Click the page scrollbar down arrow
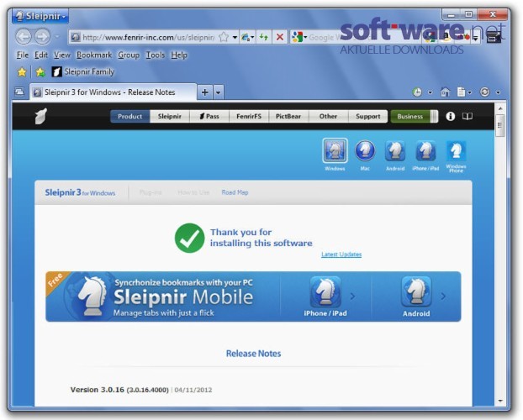This screenshot has height=420, width=523. [x=500, y=401]
